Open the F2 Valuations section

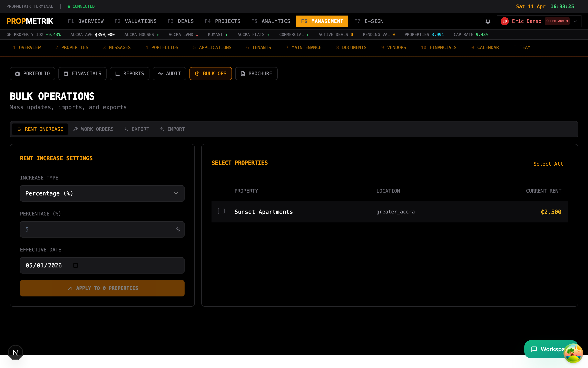136,21
